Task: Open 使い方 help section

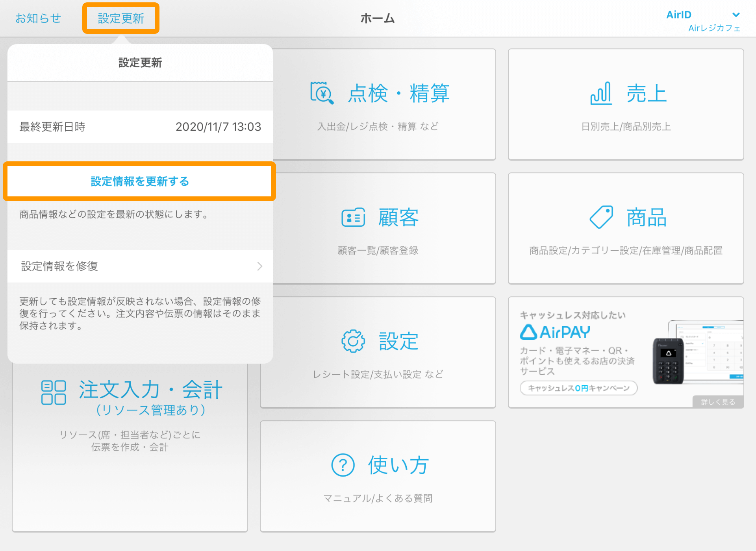Action: click(377, 476)
